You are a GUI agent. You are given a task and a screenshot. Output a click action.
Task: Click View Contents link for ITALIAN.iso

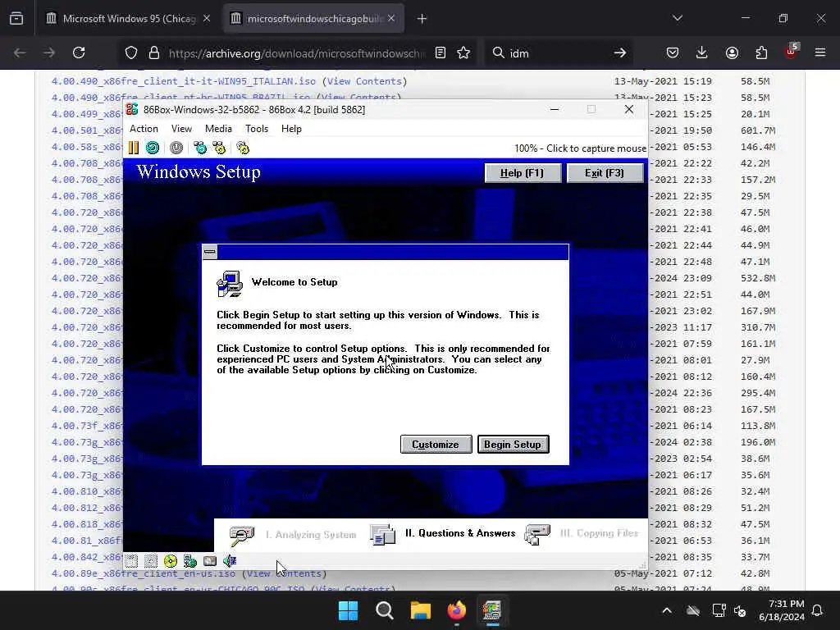click(364, 81)
